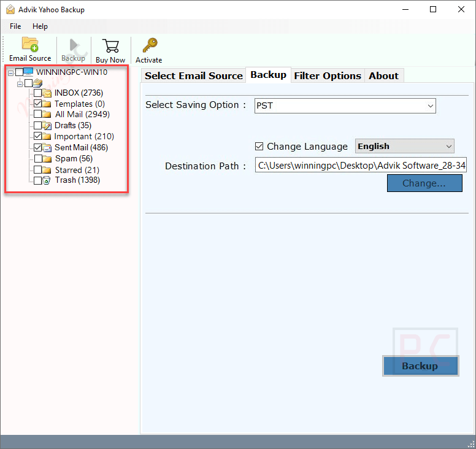Image resolution: width=476 pixels, height=449 pixels.
Task: Select the INBOX (2736) folder label
Action: [x=79, y=93]
